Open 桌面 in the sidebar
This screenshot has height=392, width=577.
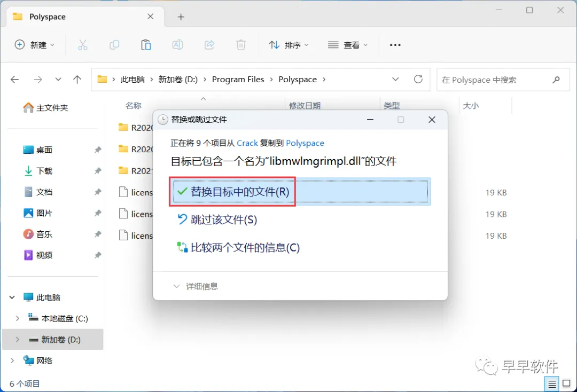coord(37,150)
